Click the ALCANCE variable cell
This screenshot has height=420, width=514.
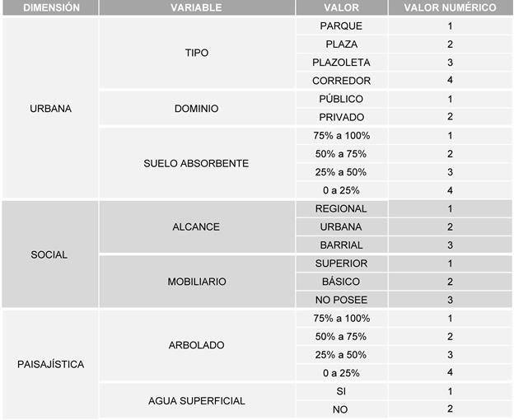(196, 226)
